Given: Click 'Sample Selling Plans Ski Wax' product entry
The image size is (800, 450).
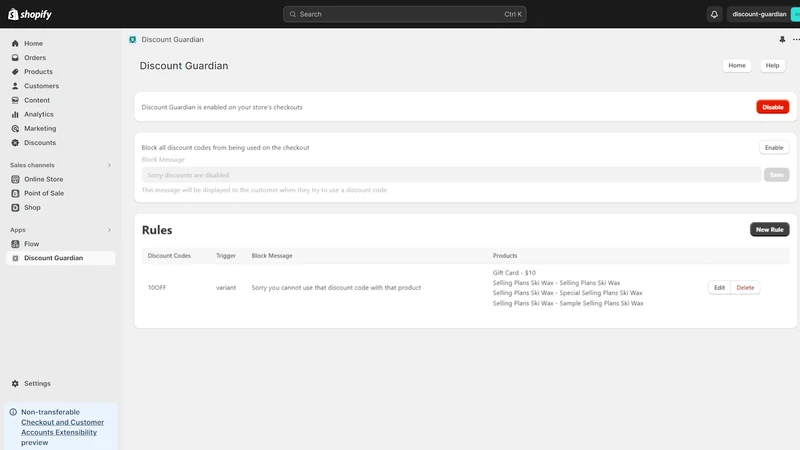Looking at the screenshot, I should click(568, 303).
